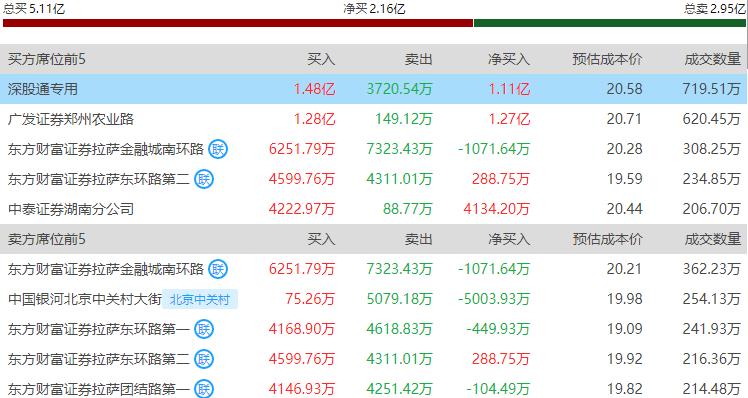Click 联 icon in buyer row 东方财富证券拉萨金融城南环路
This screenshot has height=398, width=748.
[218, 149]
